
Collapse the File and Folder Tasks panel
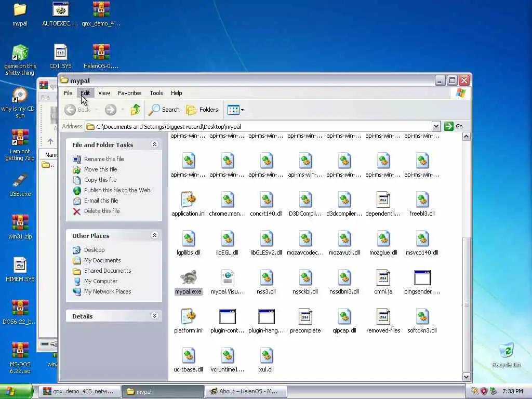154,144
